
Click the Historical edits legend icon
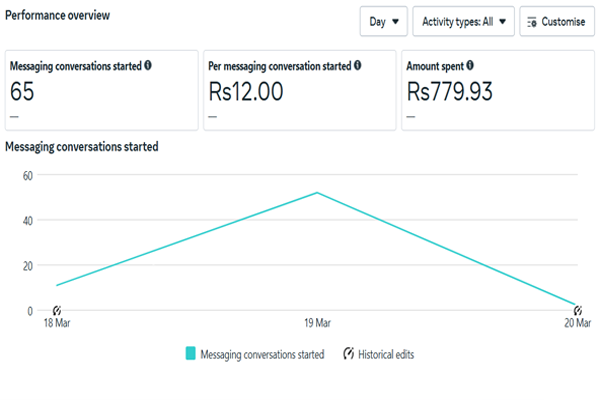348,353
